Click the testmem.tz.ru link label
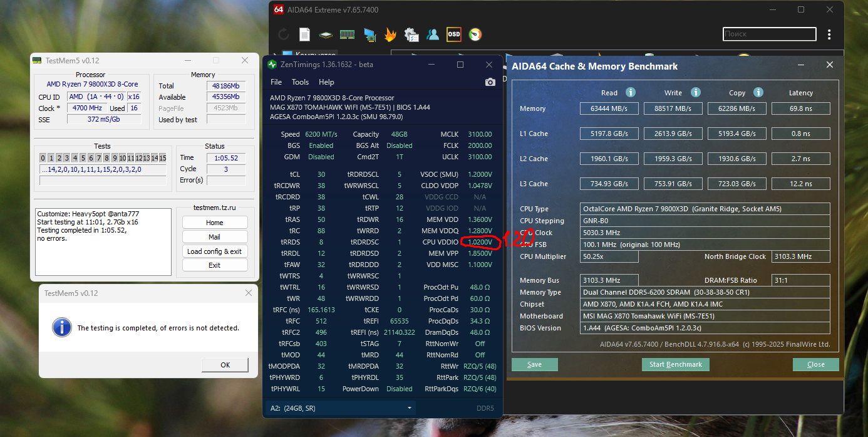868x437 pixels. point(214,208)
